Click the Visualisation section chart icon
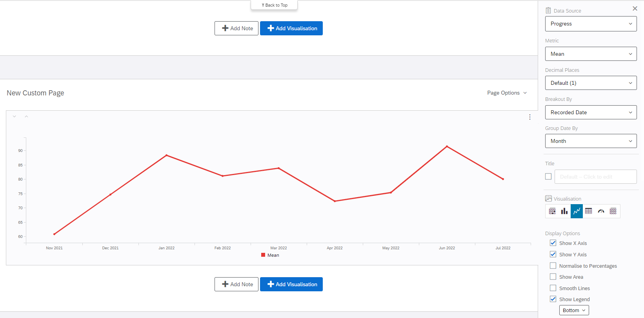 pos(548,199)
